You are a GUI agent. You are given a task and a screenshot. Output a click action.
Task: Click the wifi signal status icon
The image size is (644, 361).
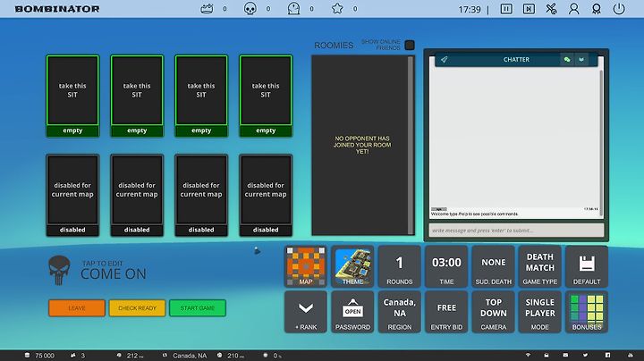(529, 356)
